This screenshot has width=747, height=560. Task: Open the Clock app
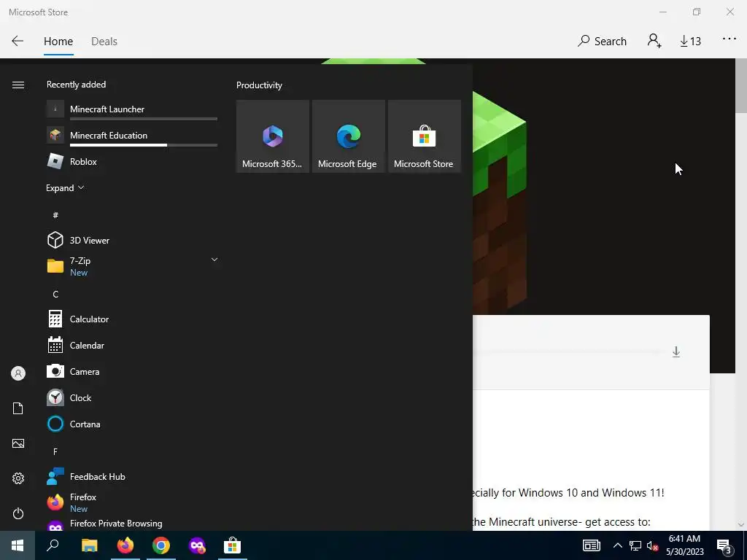(x=132, y=397)
